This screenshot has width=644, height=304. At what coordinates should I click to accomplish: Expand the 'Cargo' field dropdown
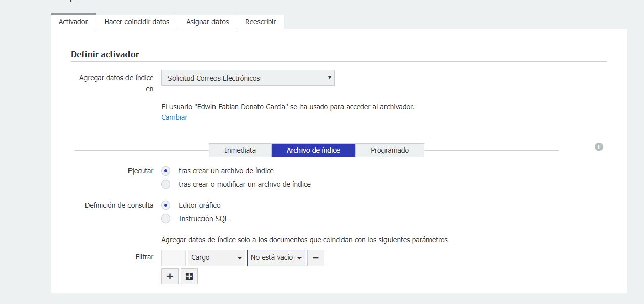[x=216, y=258]
